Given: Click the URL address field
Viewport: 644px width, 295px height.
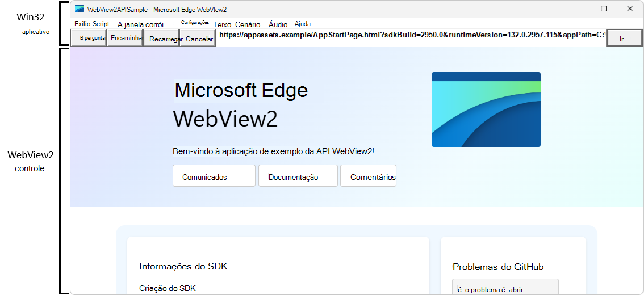Looking at the screenshot, I should coord(411,37).
